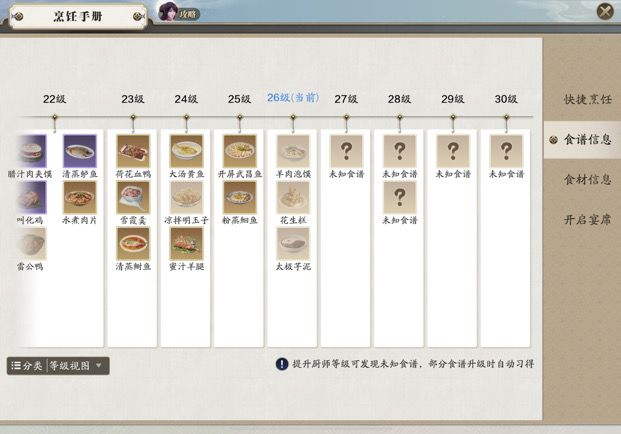This screenshot has height=434, width=621.
Task: Tap the top unknown recipe under 28级
Action: [x=400, y=151]
